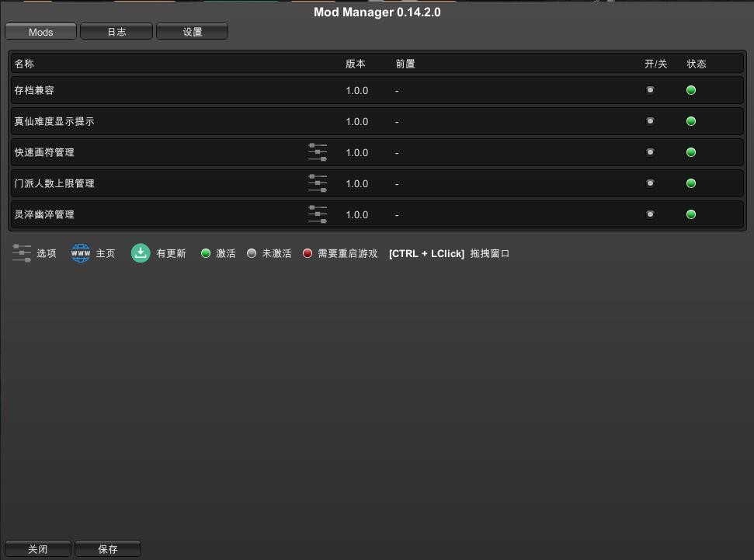The image size is (754, 560).
Task: Click the 关闭 button
Action: click(x=38, y=549)
